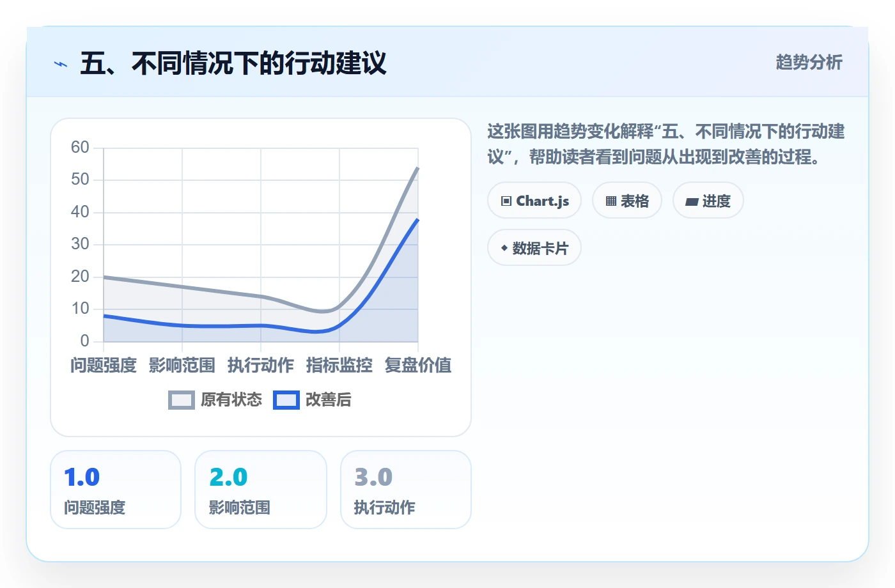Image resolution: width=895 pixels, height=588 pixels.
Task: Open the 3.0 执行动作 data card
Action: coord(406,490)
